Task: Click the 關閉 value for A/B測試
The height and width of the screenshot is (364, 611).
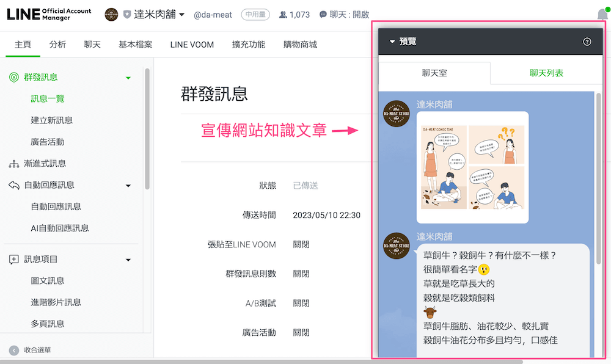Action: 301,304
